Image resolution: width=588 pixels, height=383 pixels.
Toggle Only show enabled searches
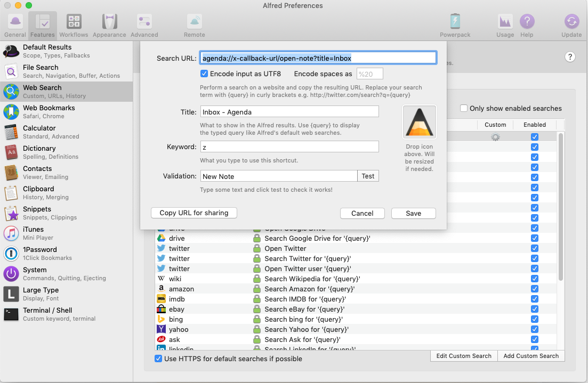coord(464,108)
